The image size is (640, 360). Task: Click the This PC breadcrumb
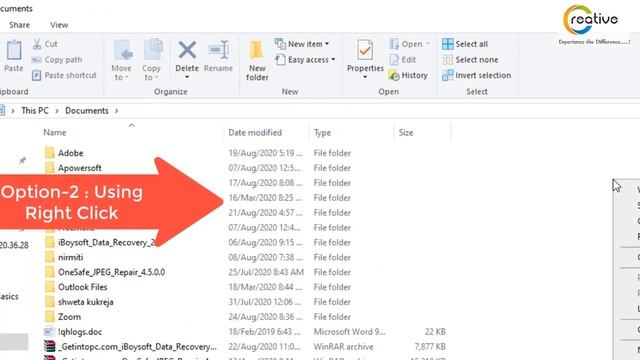(x=35, y=111)
